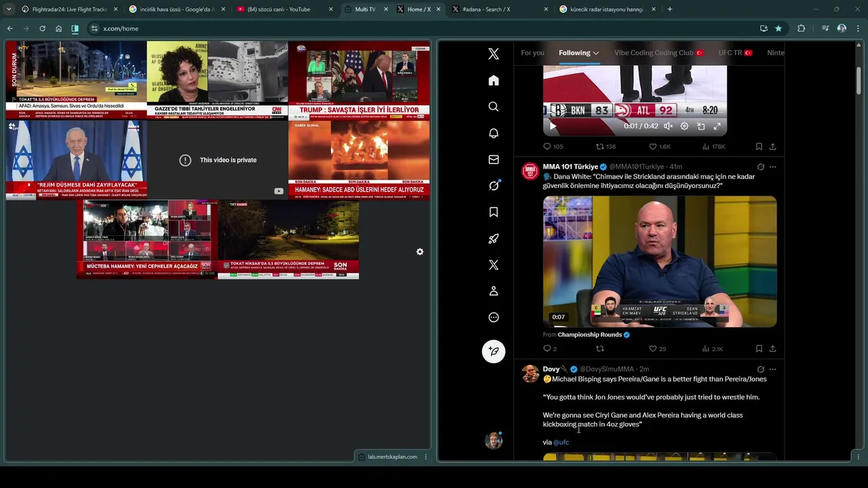Open Profile in the X sidebar
This screenshot has width=868, height=488.
[494, 291]
